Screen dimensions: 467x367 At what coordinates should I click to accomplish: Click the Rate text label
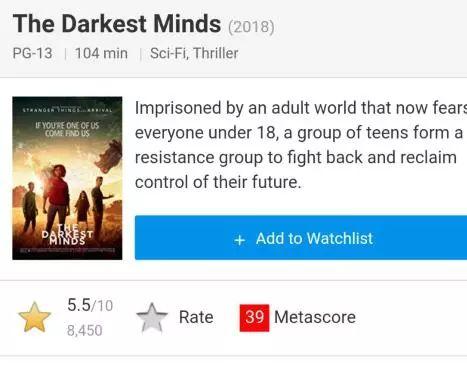tap(196, 317)
